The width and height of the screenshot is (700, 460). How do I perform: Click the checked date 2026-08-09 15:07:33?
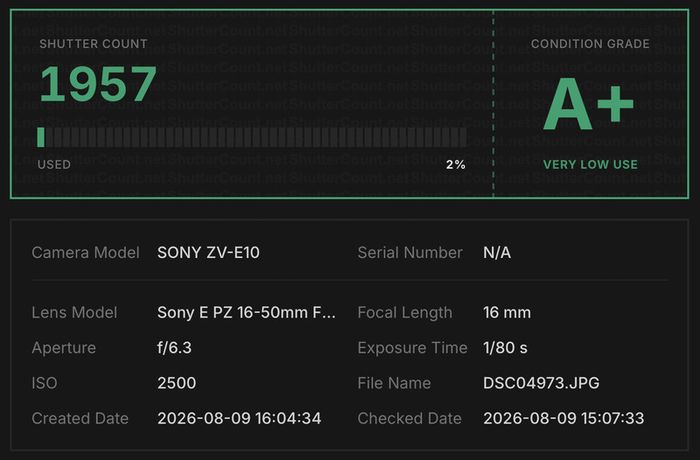[563, 418]
